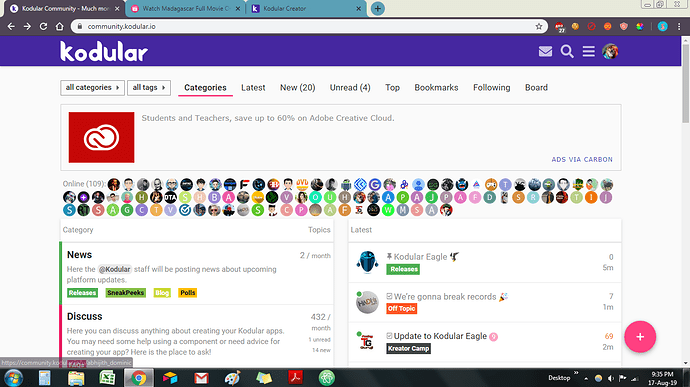Open the Following tab
Viewport: 690px width, 387px height.
click(x=492, y=88)
